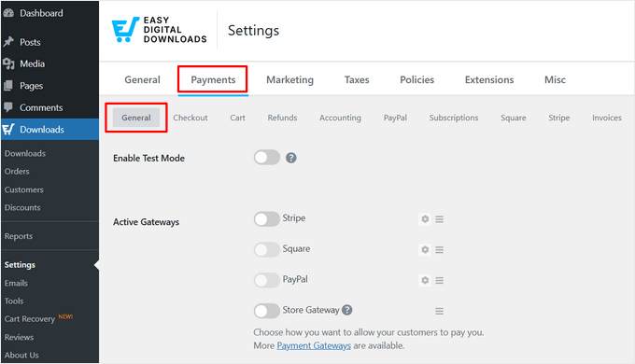Open the PayPal sub-tab
Image resolution: width=635 pixels, height=364 pixels.
395,118
